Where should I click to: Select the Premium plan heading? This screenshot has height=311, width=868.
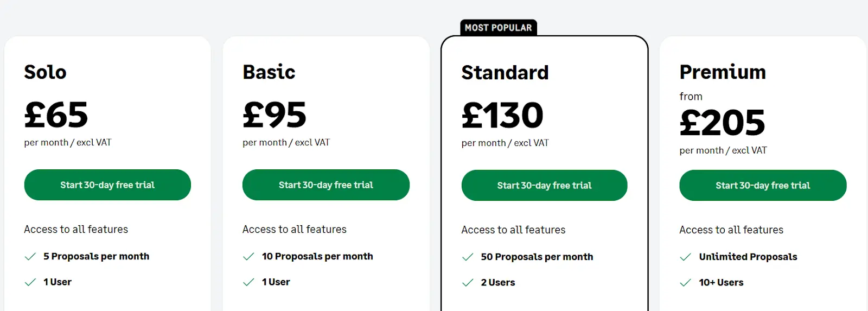tap(723, 72)
